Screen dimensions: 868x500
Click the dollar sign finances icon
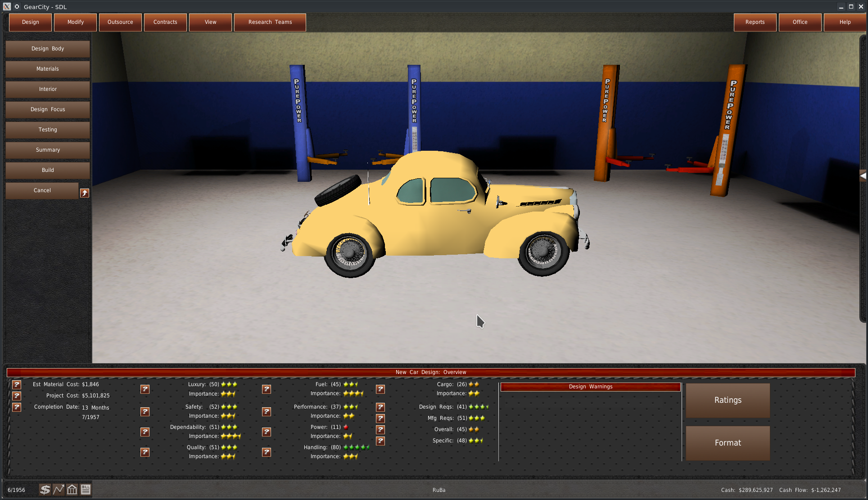(45, 490)
